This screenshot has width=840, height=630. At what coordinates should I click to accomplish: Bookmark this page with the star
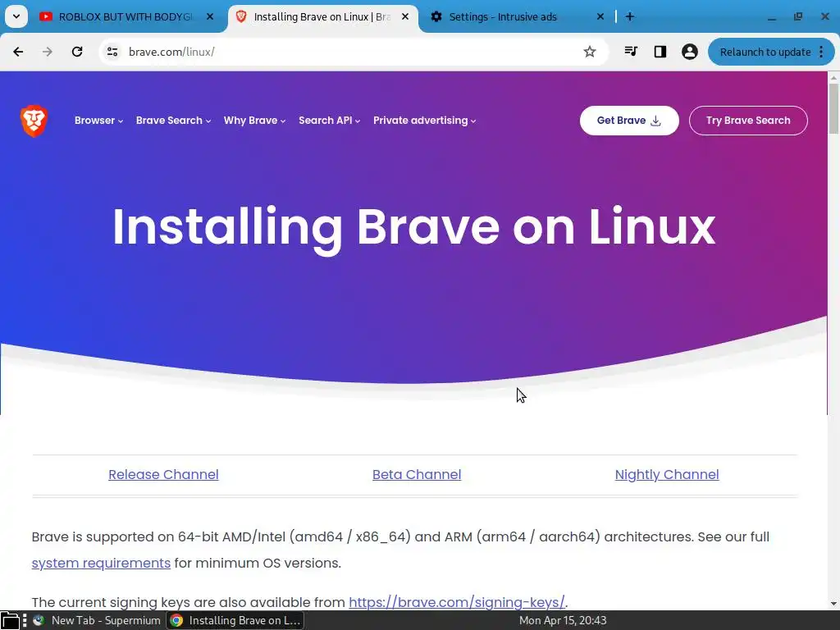(590, 52)
